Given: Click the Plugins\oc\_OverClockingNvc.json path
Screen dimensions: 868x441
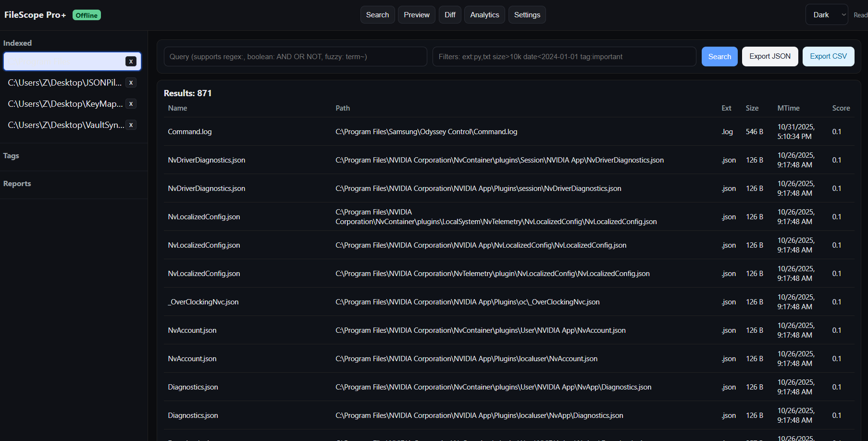Looking at the screenshot, I should point(468,302).
